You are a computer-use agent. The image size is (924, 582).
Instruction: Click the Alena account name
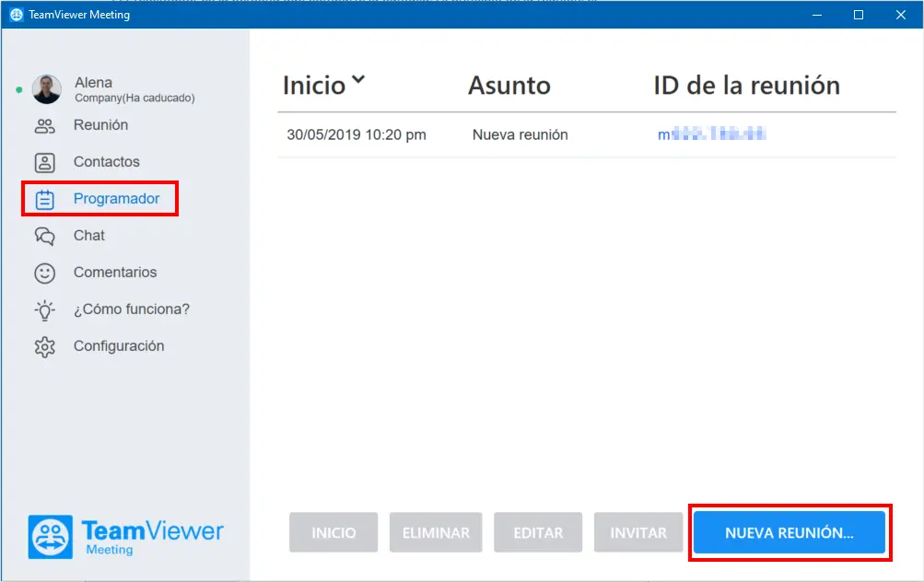pyautogui.click(x=93, y=83)
